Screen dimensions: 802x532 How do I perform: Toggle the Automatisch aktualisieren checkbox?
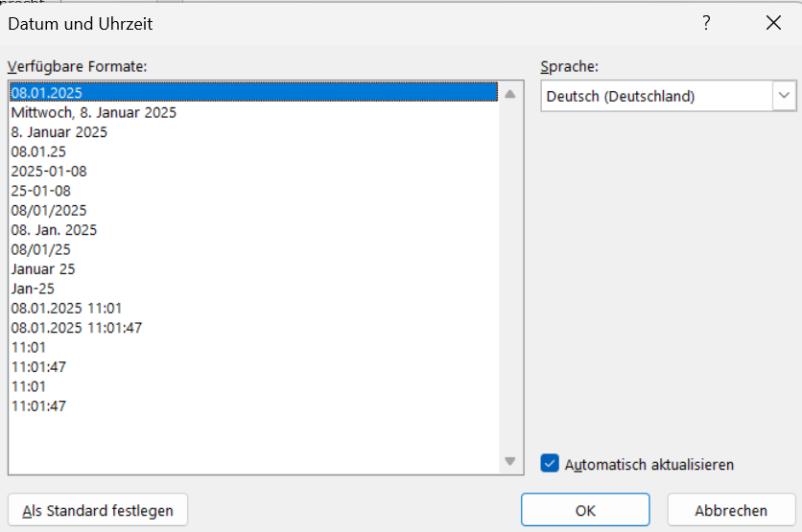click(x=550, y=464)
